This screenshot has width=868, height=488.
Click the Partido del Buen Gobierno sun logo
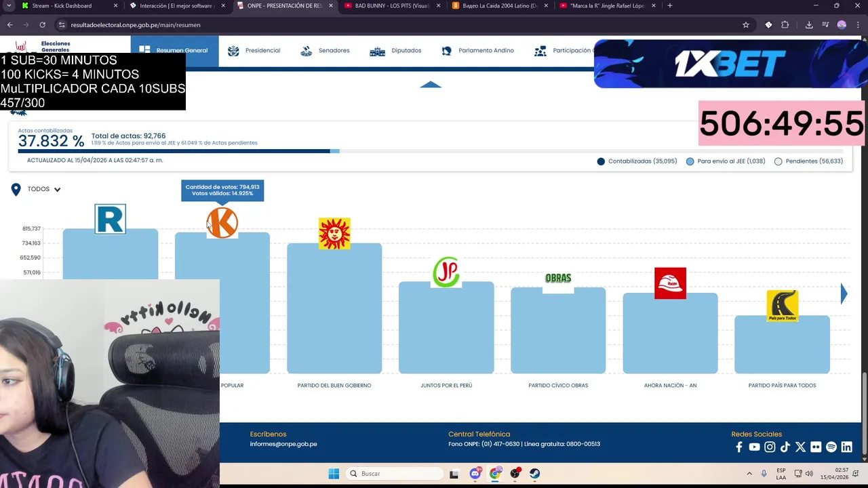tap(334, 234)
